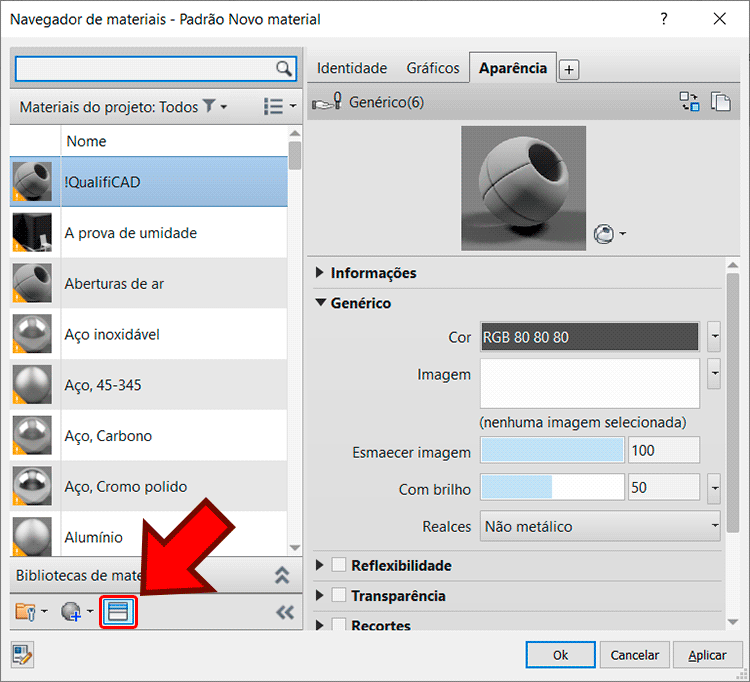Click the help question mark icon
The image size is (750, 682).
(664, 19)
